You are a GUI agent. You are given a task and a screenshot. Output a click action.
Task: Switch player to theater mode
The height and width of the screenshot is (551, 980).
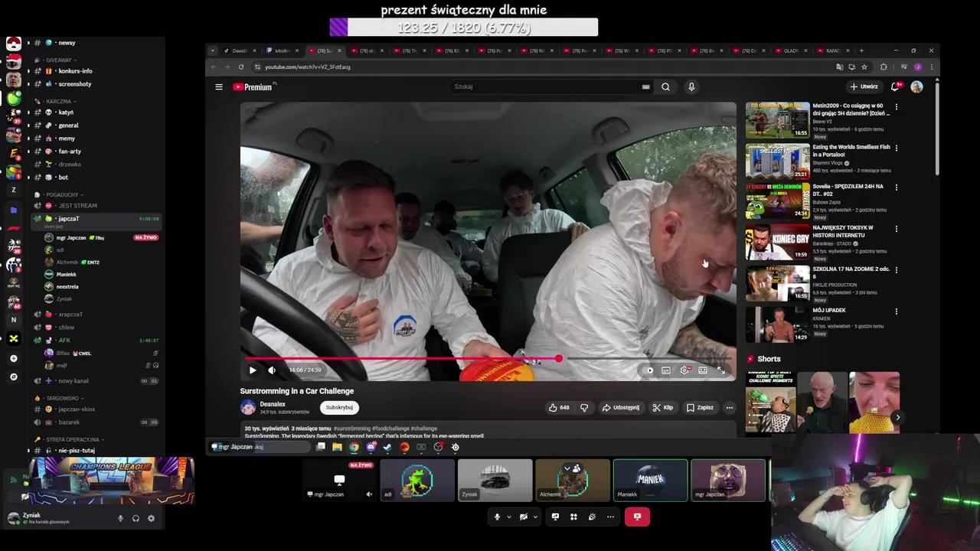[x=703, y=370]
